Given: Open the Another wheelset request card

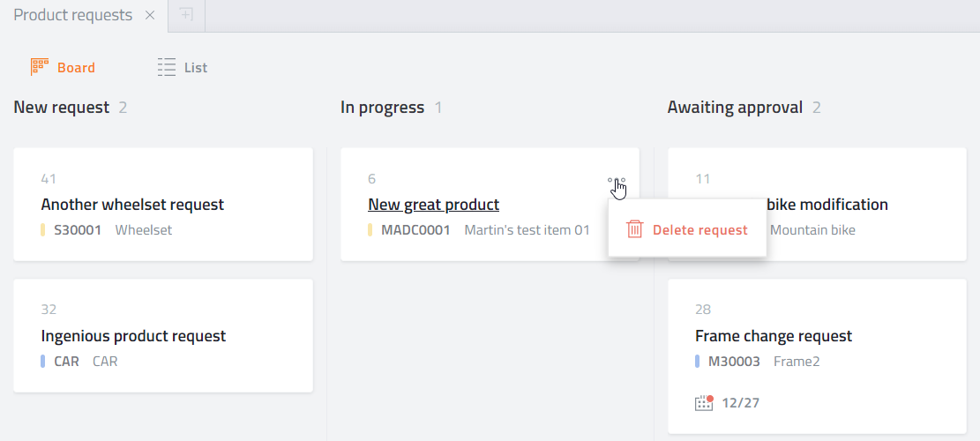Looking at the screenshot, I should [x=163, y=205].
